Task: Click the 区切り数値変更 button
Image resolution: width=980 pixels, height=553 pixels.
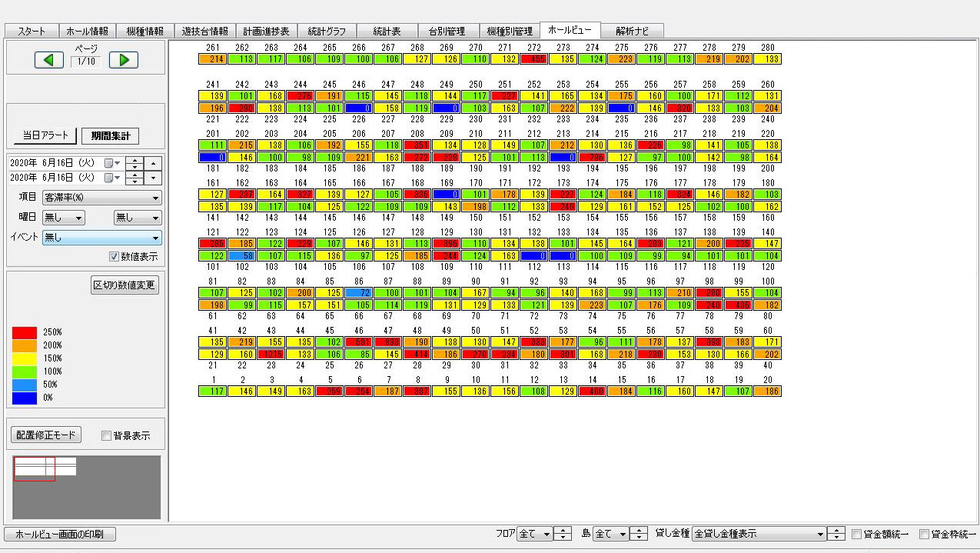Action: 125,285
